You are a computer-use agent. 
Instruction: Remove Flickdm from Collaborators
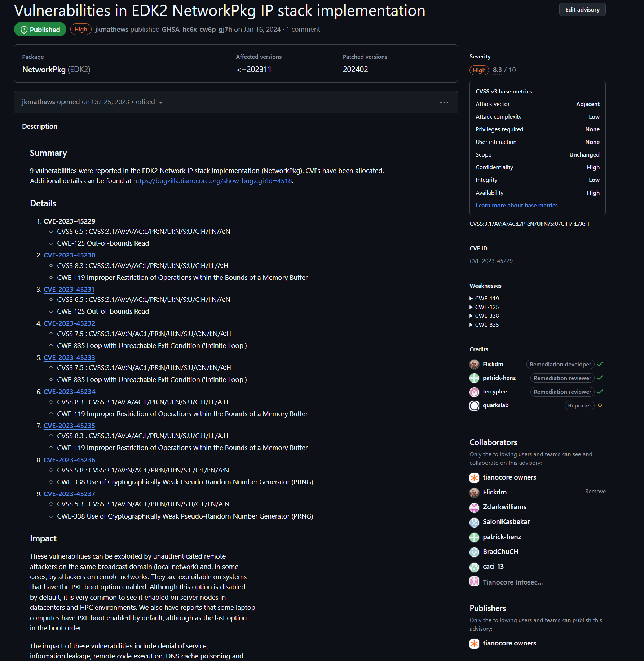pos(595,492)
